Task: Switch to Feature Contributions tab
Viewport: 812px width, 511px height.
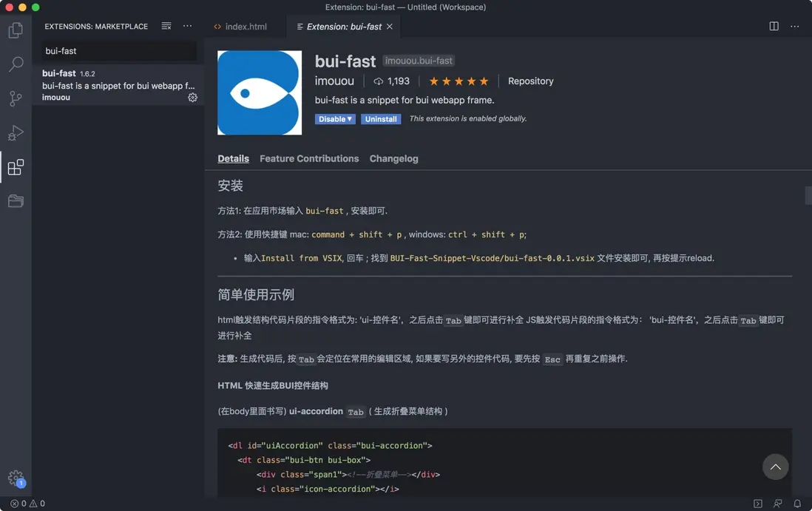Action: tap(309, 158)
